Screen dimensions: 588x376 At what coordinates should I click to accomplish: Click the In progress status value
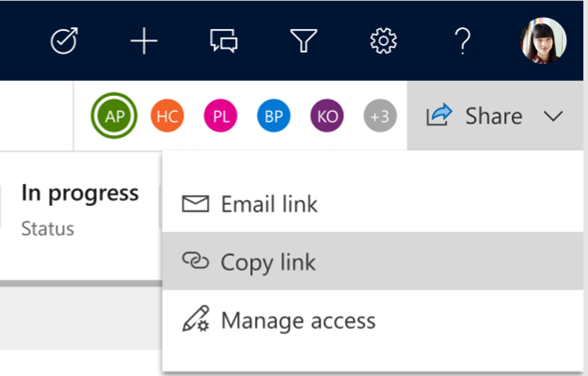80,194
